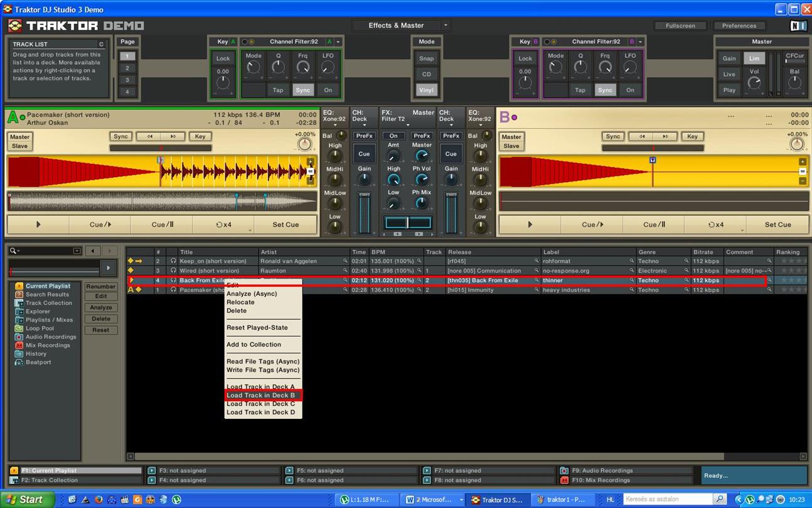
Task: Choose Load Track in Deck B
Action: pyautogui.click(x=261, y=396)
